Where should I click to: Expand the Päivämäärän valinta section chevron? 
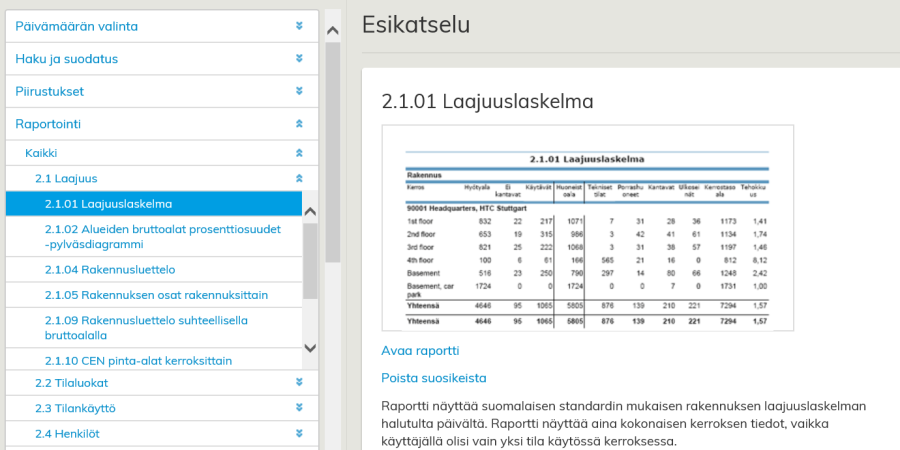pos(298,26)
